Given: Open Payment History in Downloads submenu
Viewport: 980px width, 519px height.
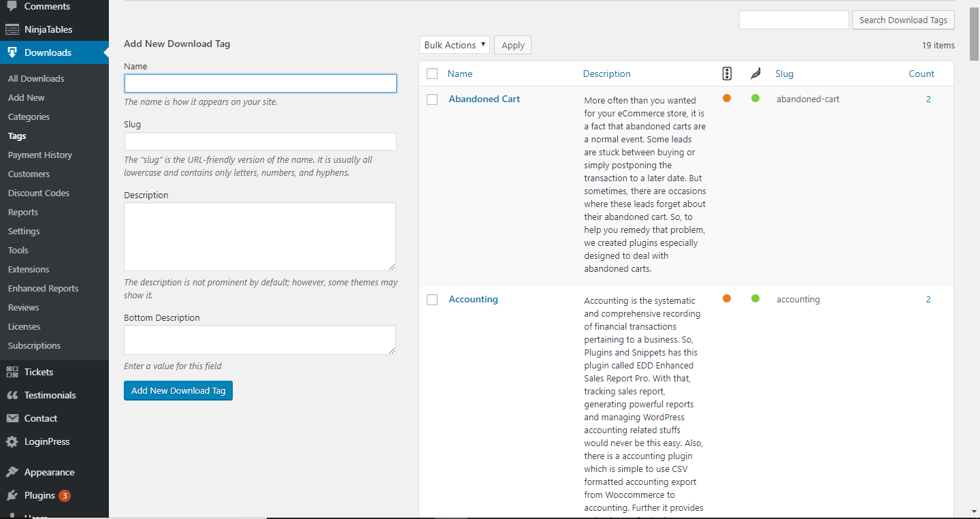Looking at the screenshot, I should coord(40,155).
